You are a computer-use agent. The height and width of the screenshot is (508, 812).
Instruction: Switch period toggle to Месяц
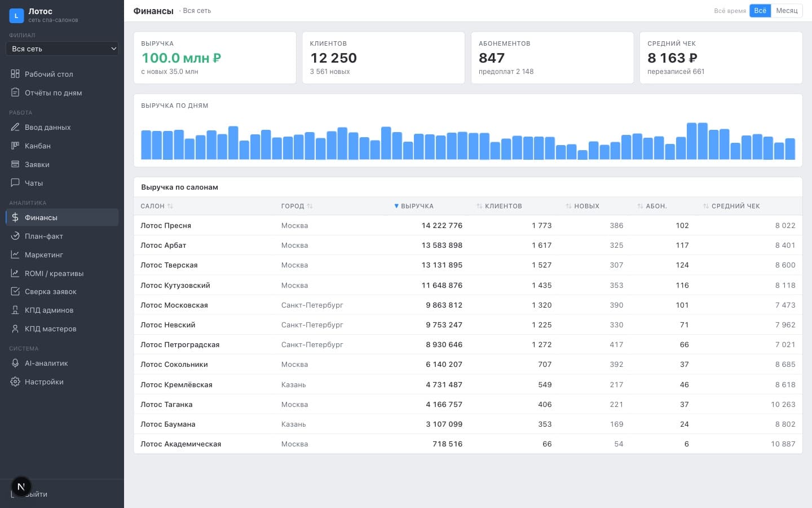[x=787, y=11]
